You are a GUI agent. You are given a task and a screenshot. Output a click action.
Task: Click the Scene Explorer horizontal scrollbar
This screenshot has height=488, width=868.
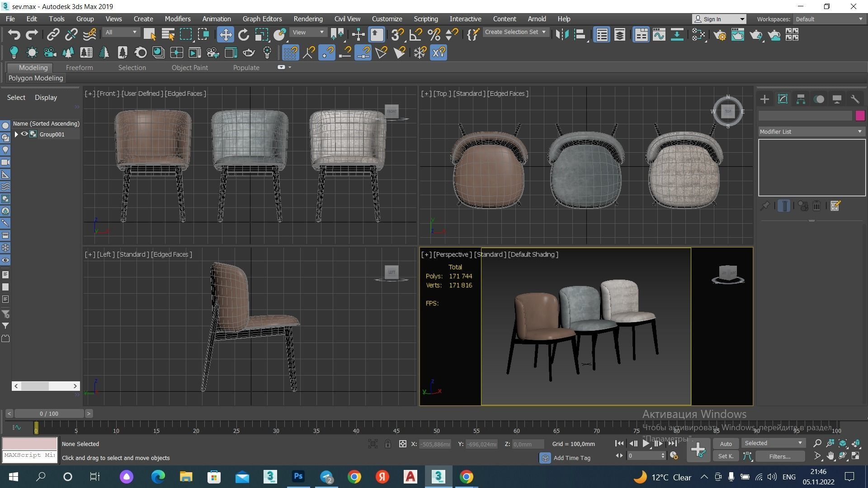tap(46, 386)
